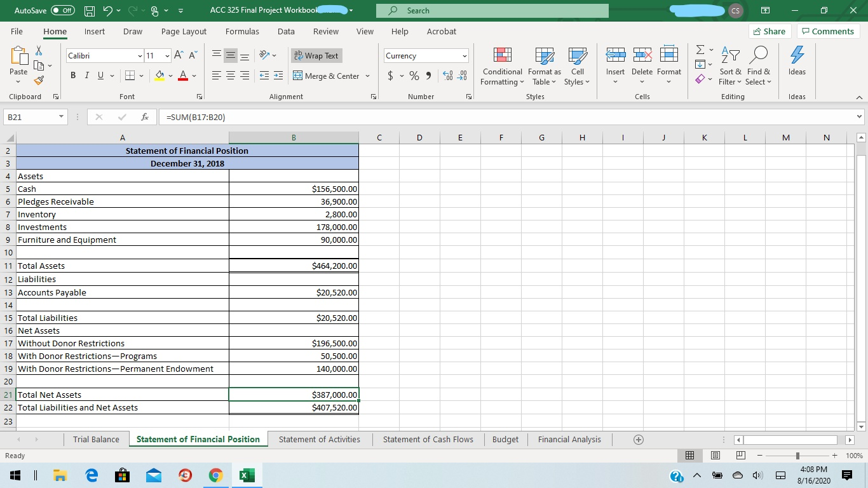Screen dimensions: 868x488
Task: Switch to the Statement of Activities sheet
Action: pos(320,439)
